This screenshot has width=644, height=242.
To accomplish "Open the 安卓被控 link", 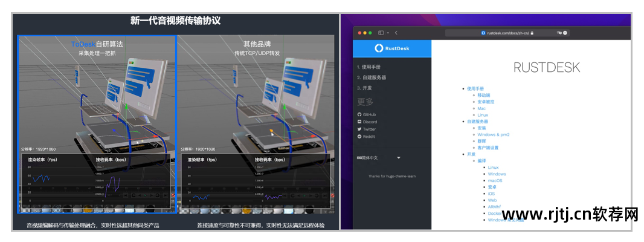I will click(x=486, y=102).
